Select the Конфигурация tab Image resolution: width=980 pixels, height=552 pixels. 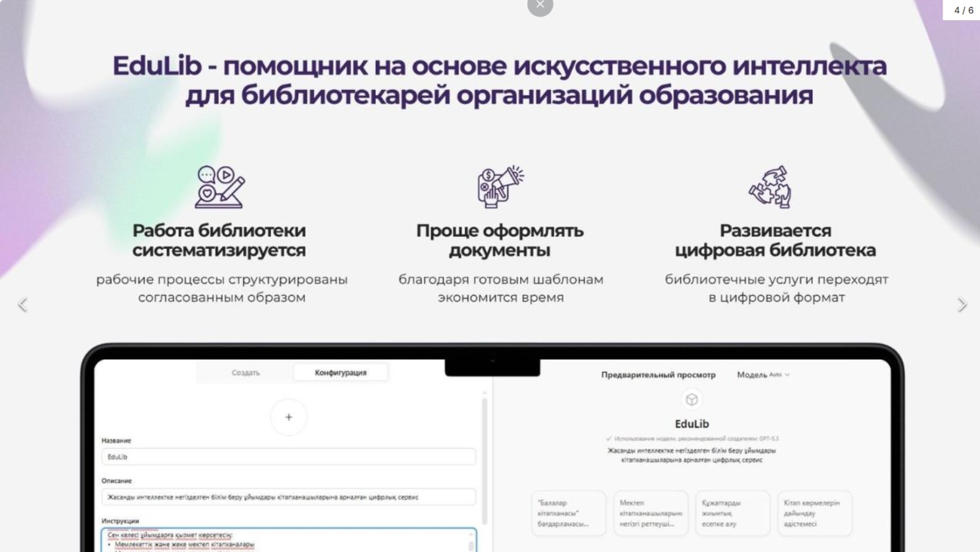tap(341, 371)
